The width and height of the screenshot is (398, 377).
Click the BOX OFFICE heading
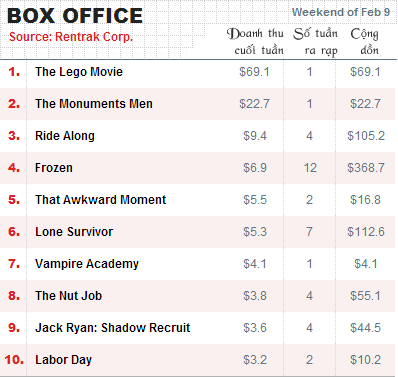[75, 16]
